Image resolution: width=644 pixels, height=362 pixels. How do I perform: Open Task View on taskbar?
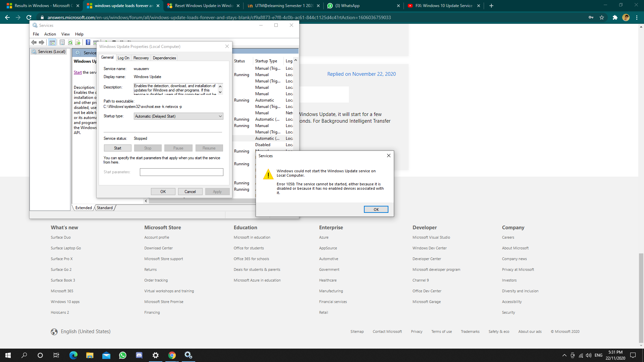(x=56, y=355)
